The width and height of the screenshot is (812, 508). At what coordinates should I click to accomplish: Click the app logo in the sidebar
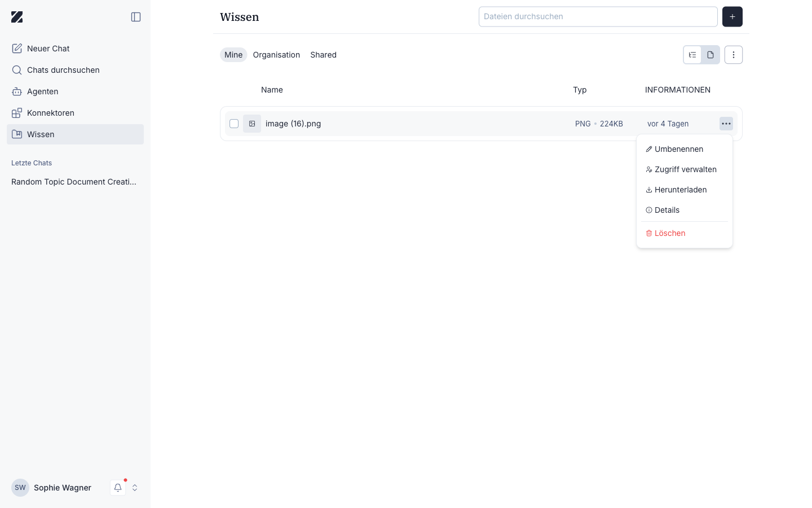point(17,17)
